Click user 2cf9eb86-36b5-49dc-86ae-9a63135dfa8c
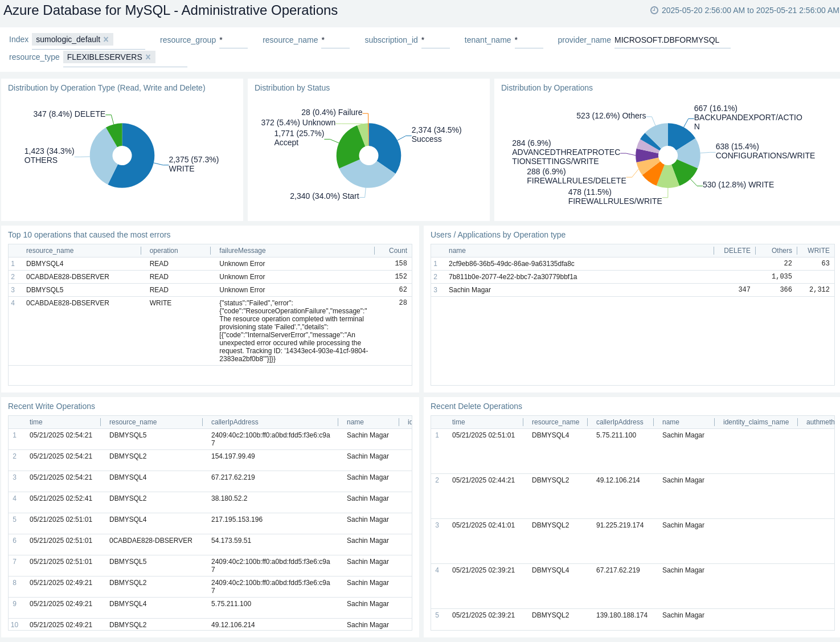This screenshot has width=840, height=642. [x=511, y=264]
